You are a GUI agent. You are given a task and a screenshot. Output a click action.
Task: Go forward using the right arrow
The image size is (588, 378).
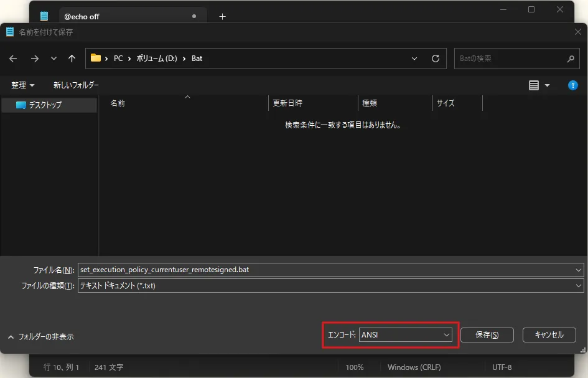click(34, 59)
